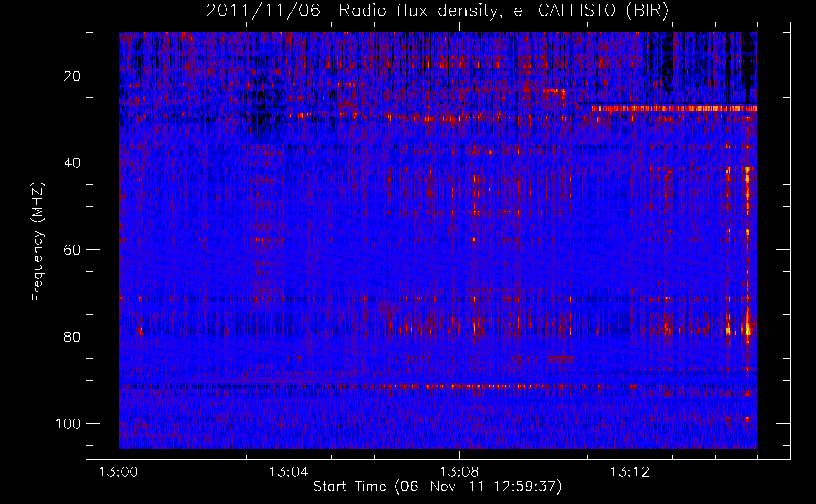Screen dimensions: 816x504
Task: Click the 13:00 time tick label
Action: click(x=119, y=472)
